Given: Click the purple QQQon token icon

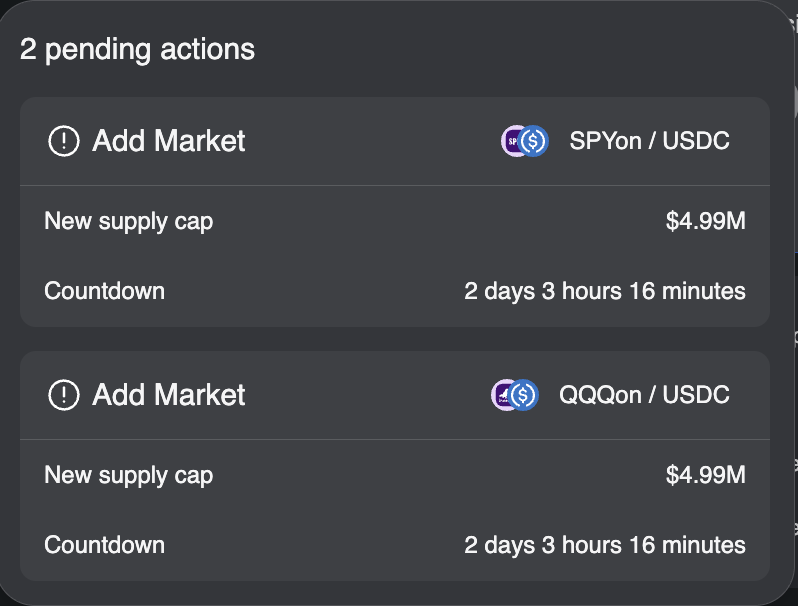Looking at the screenshot, I should pyautogui.click(x=504, y=395).
